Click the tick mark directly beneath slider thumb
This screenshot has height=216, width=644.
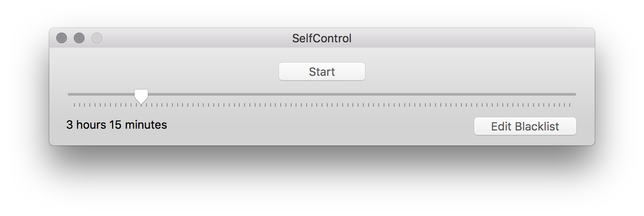pyautogui.click(x=141, y=105)
